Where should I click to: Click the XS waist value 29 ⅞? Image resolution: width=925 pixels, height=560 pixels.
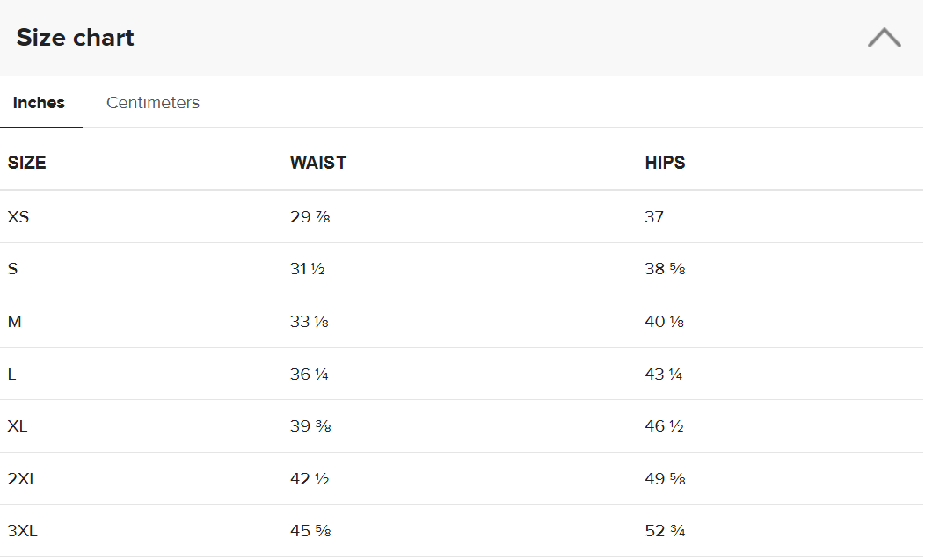pos(310,216)
